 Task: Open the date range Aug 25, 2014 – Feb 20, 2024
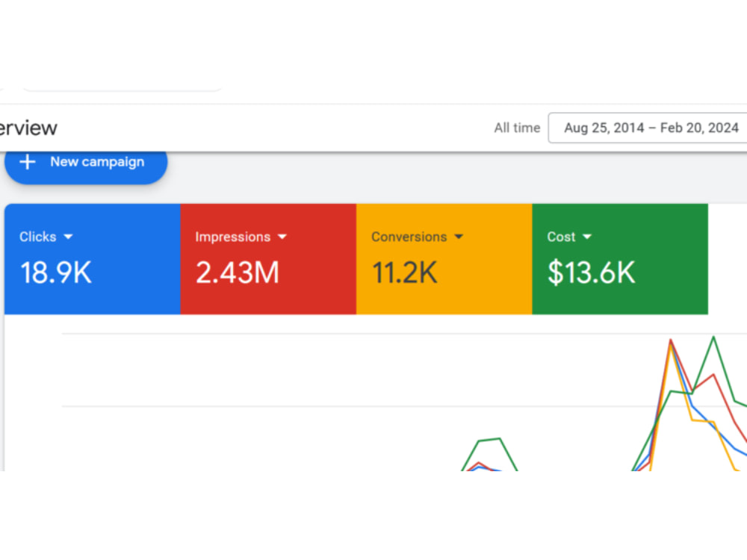(x=648, y=128)
